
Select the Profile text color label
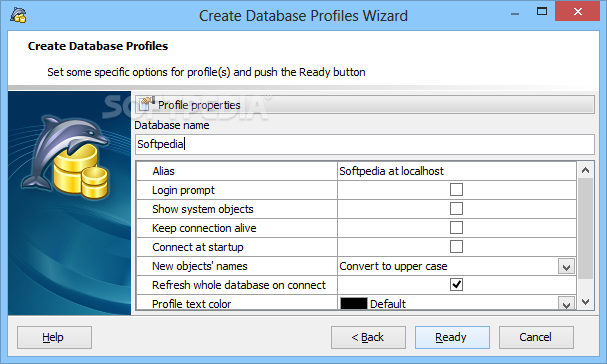pos(191,304)
